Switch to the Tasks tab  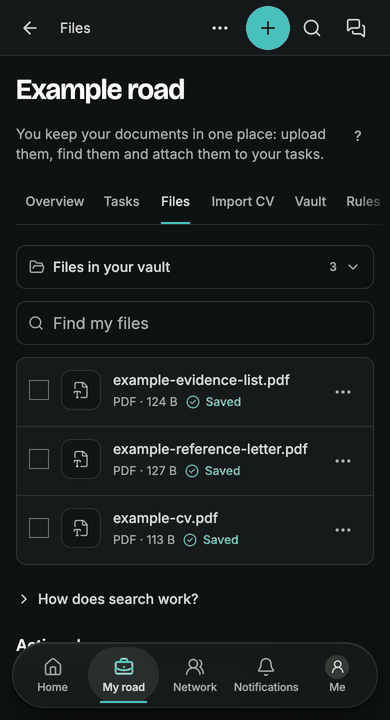pyautogui.click(x=122, y=202)
